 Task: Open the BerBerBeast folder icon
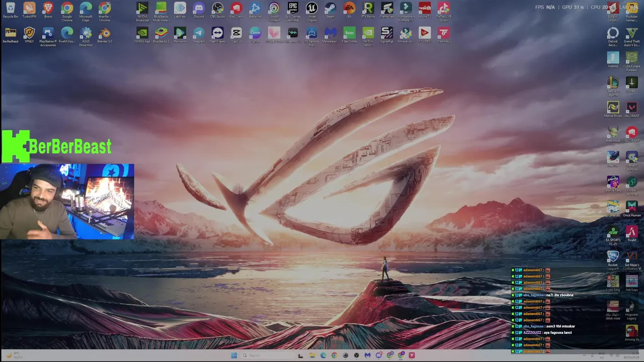coord(11,35)
